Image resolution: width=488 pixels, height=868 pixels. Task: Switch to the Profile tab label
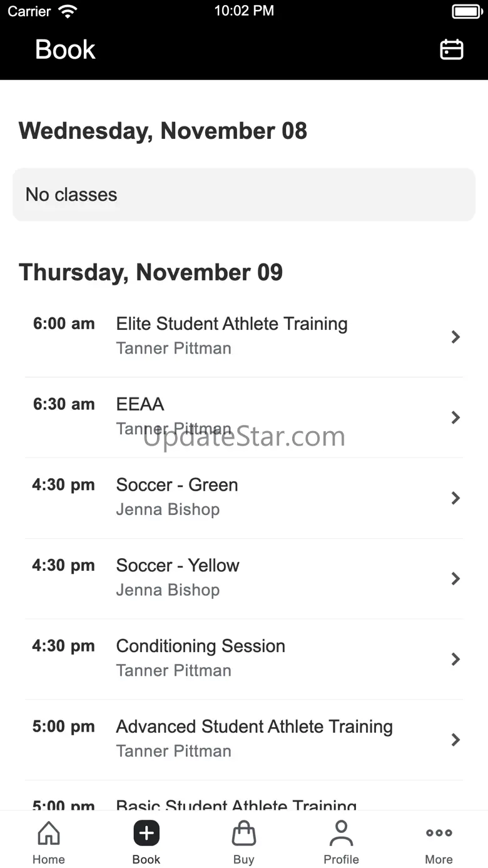pos(341,859)
